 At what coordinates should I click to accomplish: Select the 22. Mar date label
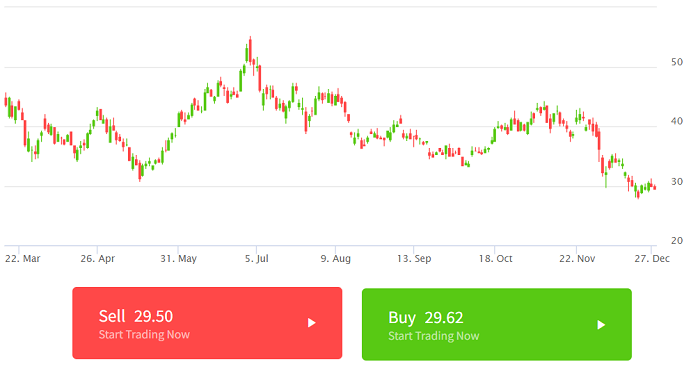pyautogui.click(x=23, y=259)
